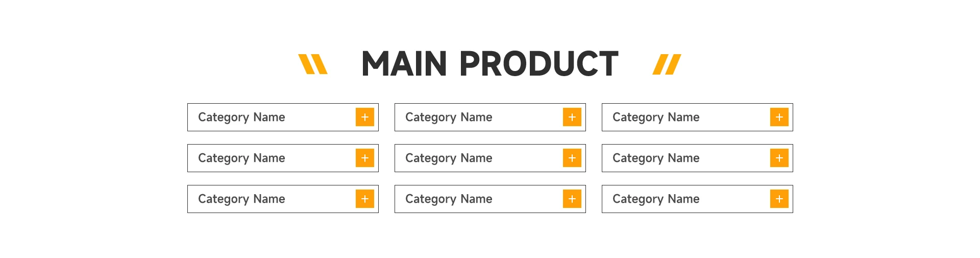Hit the plus icon in the bottom-right category box
The width and height of the screenshot is (980, 258).
pos(779,199)
